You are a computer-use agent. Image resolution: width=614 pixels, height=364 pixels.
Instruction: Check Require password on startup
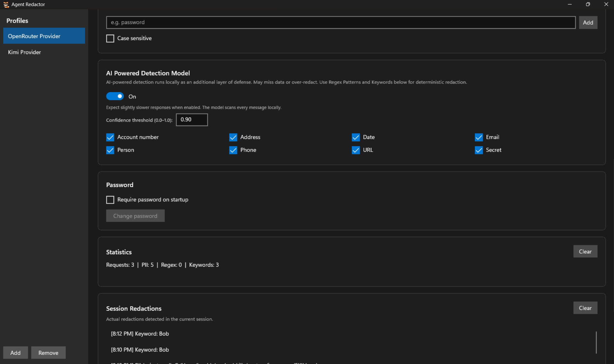pyautogui.click(x=110, y=200)
